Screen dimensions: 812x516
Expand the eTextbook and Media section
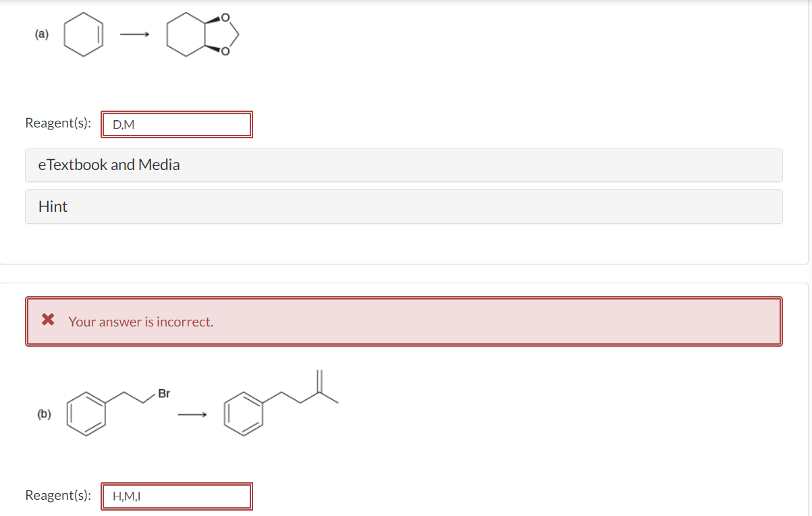109,165
